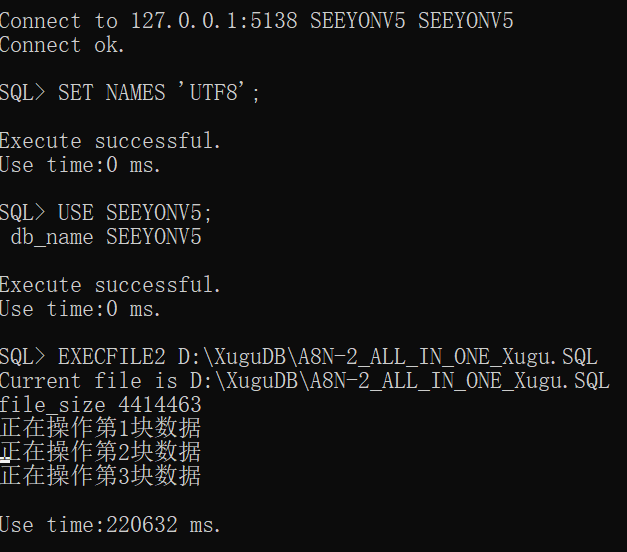This screenshot has width=627, height=552.
Task: Click the "Current file is" output text
Action: pyautogui.click(x=86, y=381)
